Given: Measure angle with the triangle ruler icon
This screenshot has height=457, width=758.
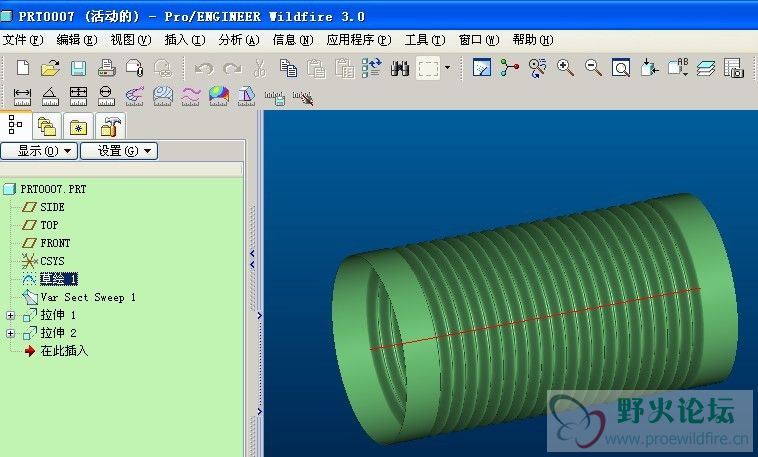Looking at the screenshot, I should tap(50, 96).
